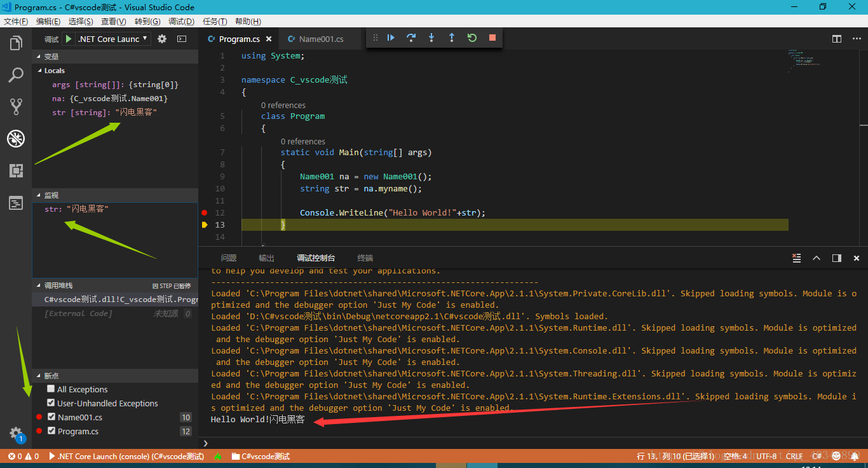Disable the Program.cs breakpoint checkbox

coord(51,431)
